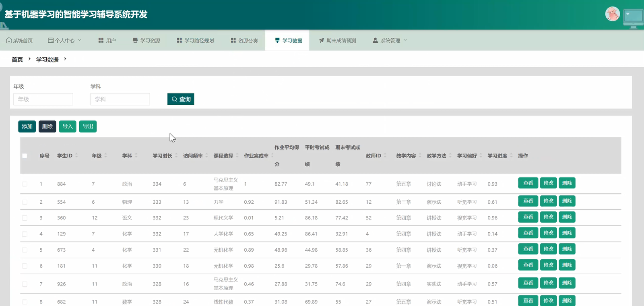Go to the 系统首页 menu item

[19, 40]
